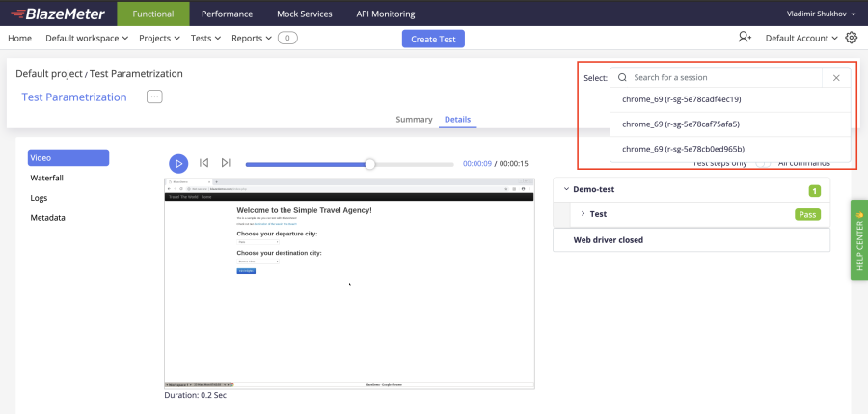The width and height of the screenshot is (868, 414).
Task: Select session chrome_69 r-sg-5e78caf75afa5
Action: 681,124
